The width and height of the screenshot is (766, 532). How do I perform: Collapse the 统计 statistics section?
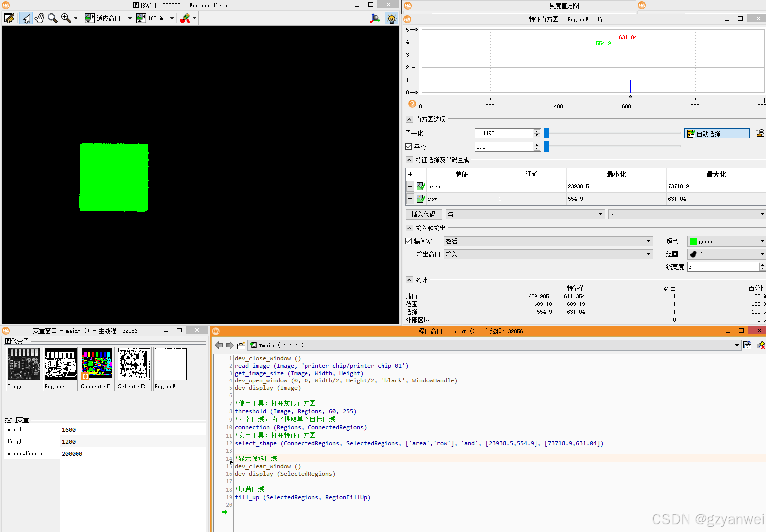(x=409, y=280)
